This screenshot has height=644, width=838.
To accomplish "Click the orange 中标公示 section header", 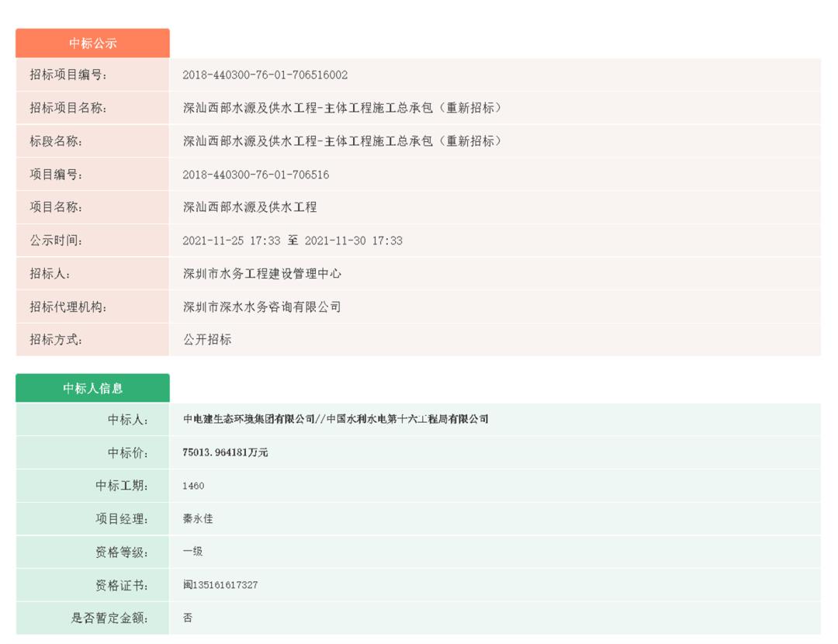I will point(92,43).
